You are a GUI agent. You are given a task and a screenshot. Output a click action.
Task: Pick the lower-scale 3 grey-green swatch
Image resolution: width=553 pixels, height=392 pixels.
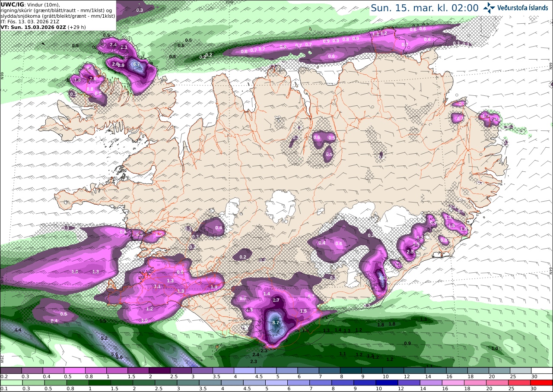click(188, 383)
